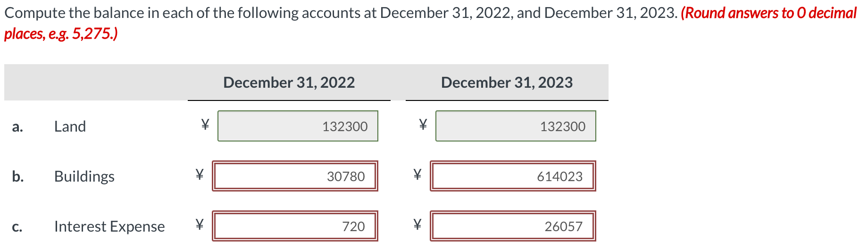This screenshot has height=250, width=868.
Task: Click the Interest Expense row label
Action: coord(109,226)
